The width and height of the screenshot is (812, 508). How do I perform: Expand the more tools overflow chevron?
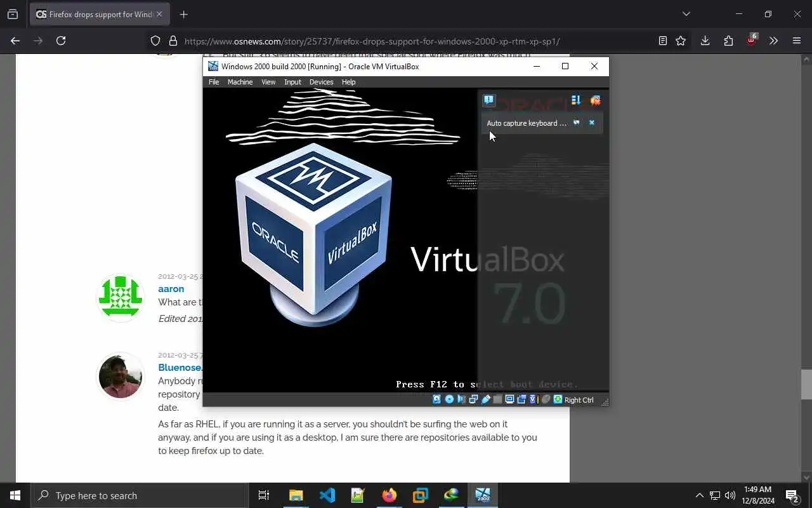tap(773, 41)
